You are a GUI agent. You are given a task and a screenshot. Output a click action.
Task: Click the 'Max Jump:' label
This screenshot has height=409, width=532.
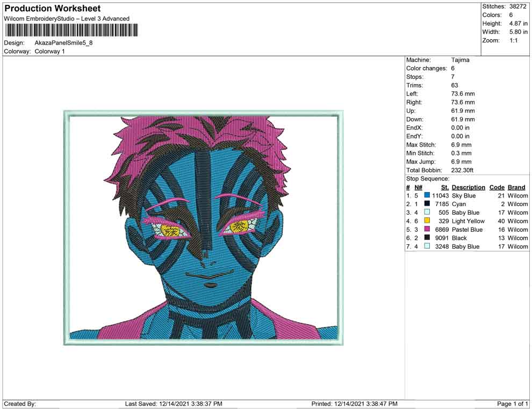pos(421,162)
